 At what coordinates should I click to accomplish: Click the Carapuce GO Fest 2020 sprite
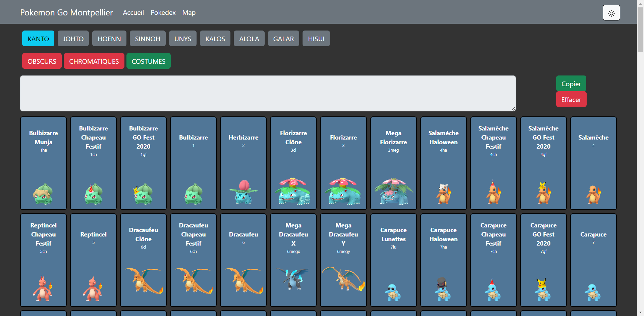click(543, 289)
